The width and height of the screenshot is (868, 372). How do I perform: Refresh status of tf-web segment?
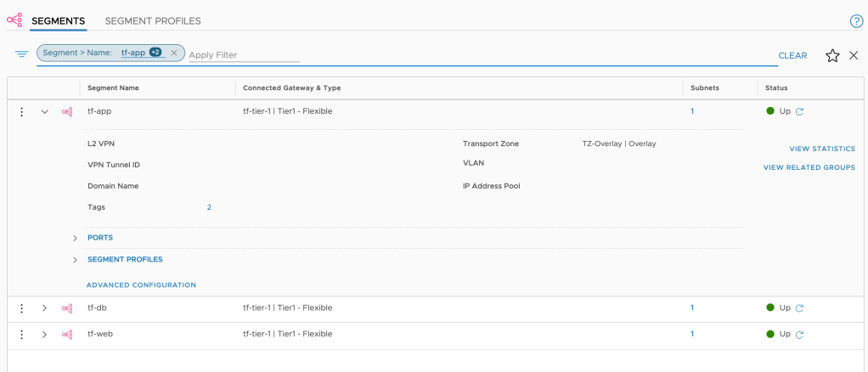click(799, 335)
